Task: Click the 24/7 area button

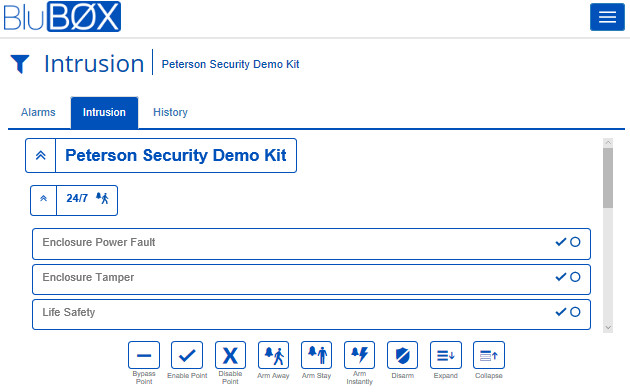Action: coord(87,200)
